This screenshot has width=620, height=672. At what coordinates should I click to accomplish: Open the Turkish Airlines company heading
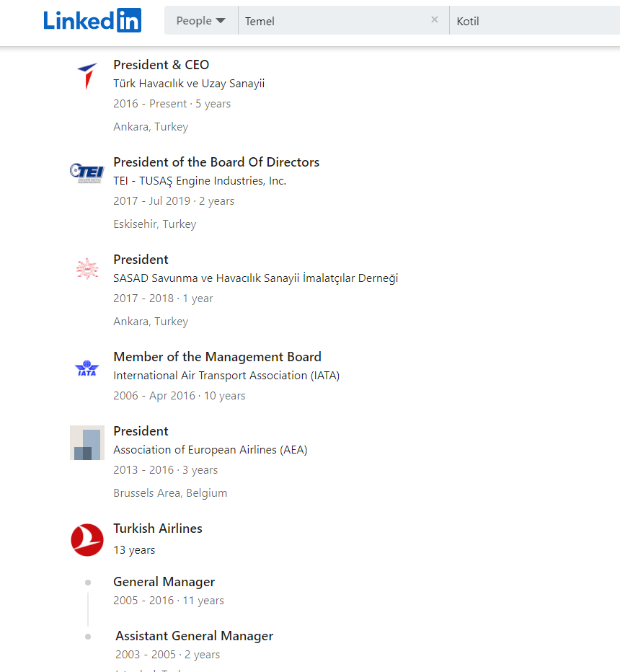pyautogui.click(x=158, y=529)
